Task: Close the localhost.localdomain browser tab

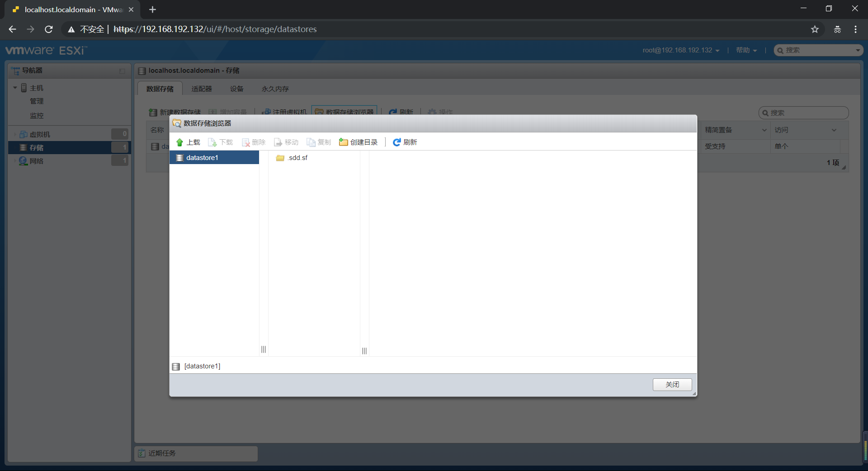Action: pyautogui.click(x=131, y=9)
